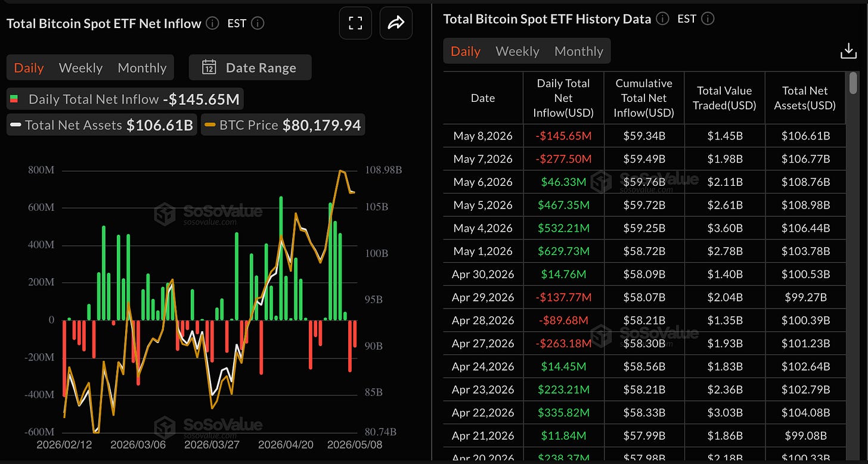Image resolution: width=868 pixels, height=464 pixels.
Task: Click the -$145.65M inflow cell in the table
Action: pos(563,136)
